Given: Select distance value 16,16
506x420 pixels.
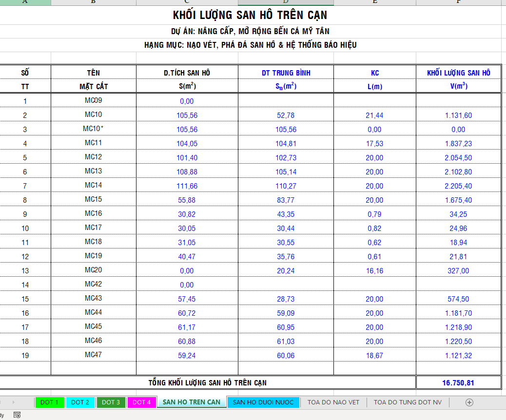Looking at the screenshot, I should tap(375, 271).
